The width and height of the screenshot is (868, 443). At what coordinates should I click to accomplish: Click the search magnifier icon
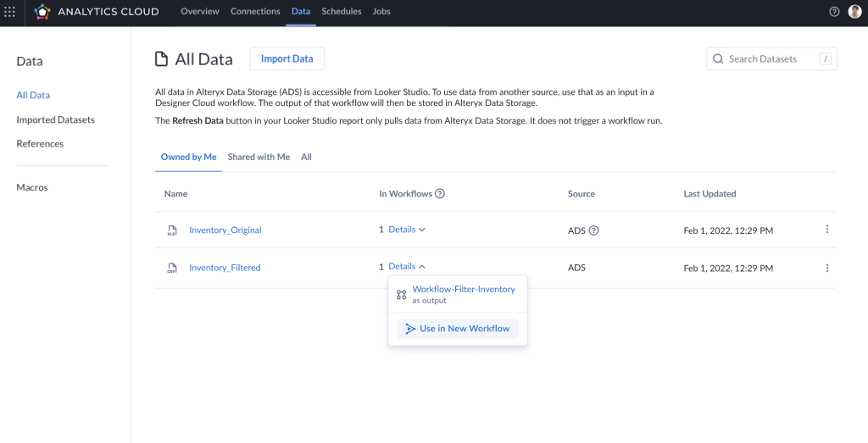718,58
